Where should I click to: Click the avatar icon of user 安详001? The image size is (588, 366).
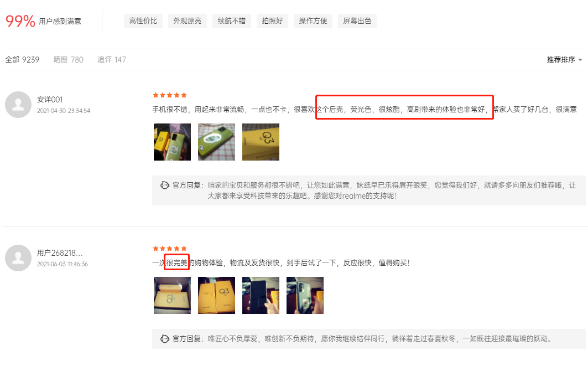[x=18, y=105]
